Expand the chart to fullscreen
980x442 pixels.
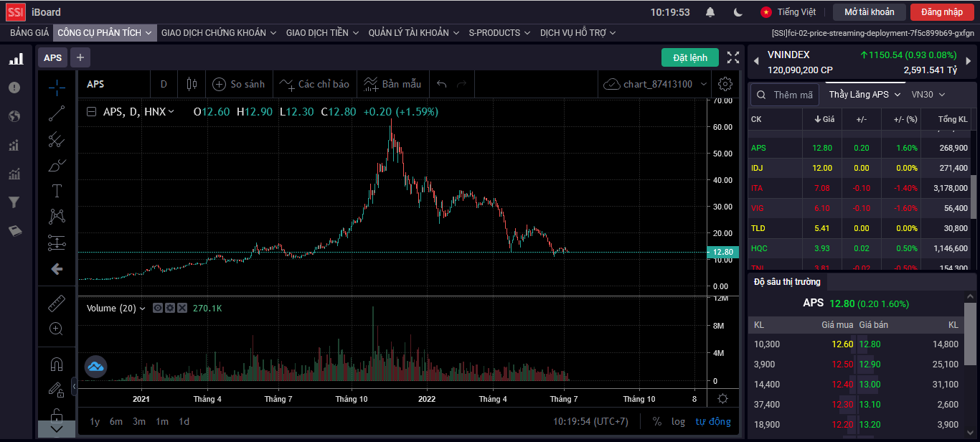[x=733, y=57]
